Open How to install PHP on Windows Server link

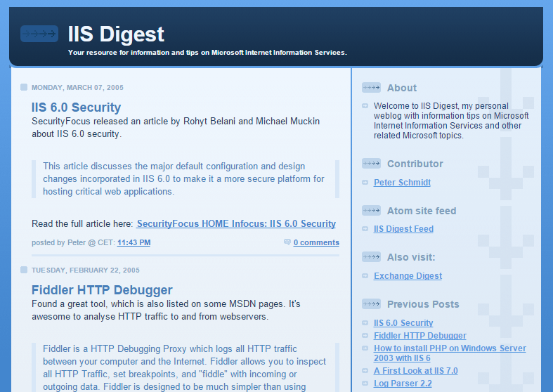[x=450, y=353]
